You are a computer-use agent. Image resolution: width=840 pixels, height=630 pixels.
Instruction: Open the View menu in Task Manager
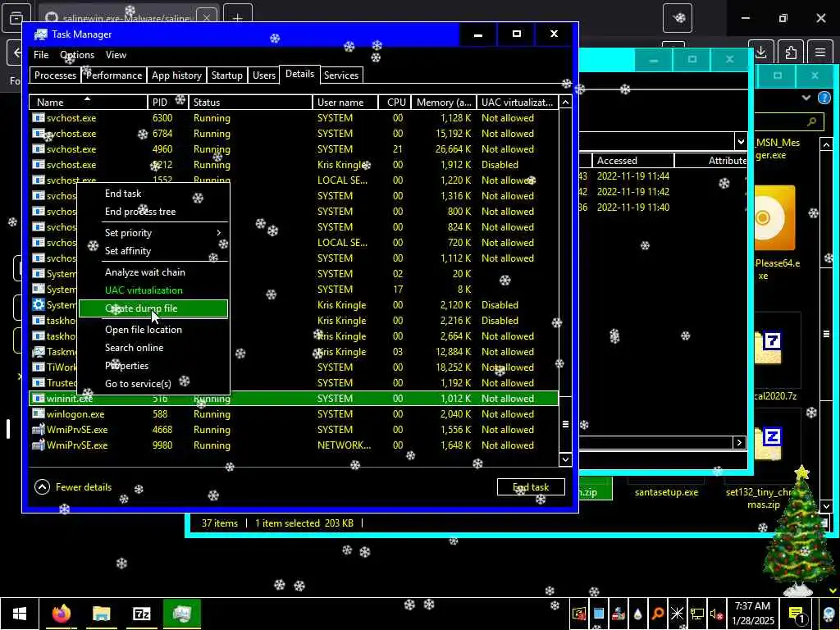click(116, 55)
